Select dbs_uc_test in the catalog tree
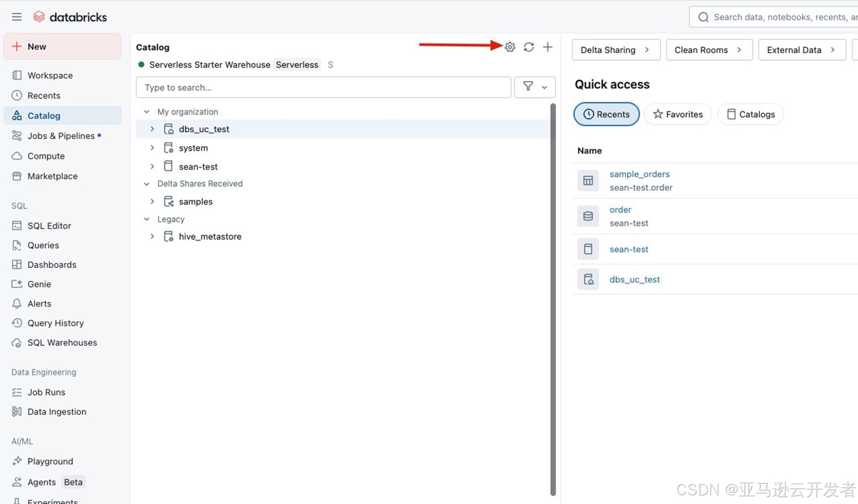Screen dimensions: 858x504 pos(343,129)
